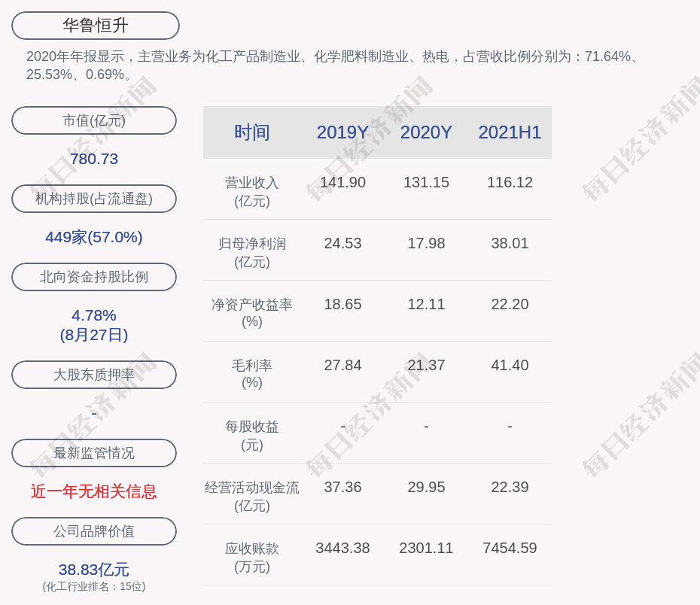Select the 市值(亿元) label pill
Screen dimensions: 700x605
pos(94,120)
